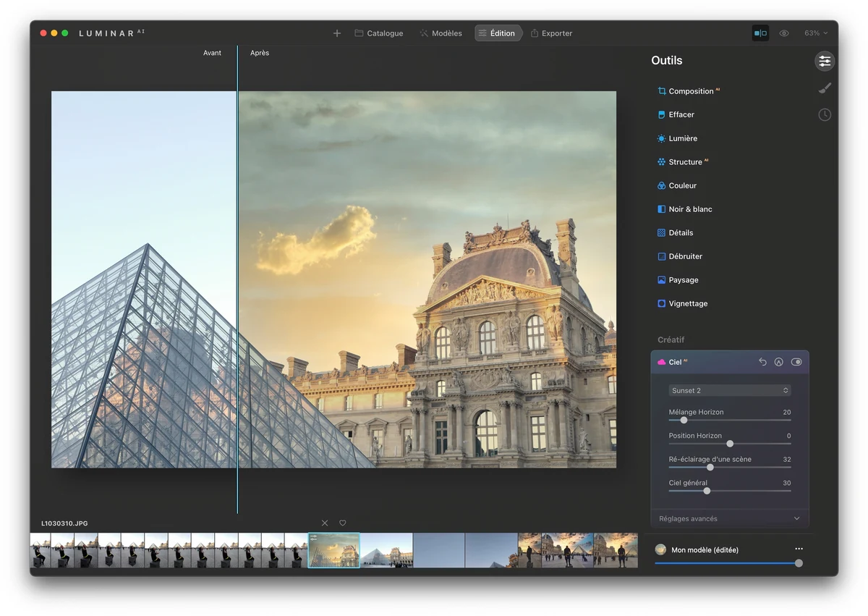Select the Édition tab
The image size is (868, 616).
(x=498, y=33)
